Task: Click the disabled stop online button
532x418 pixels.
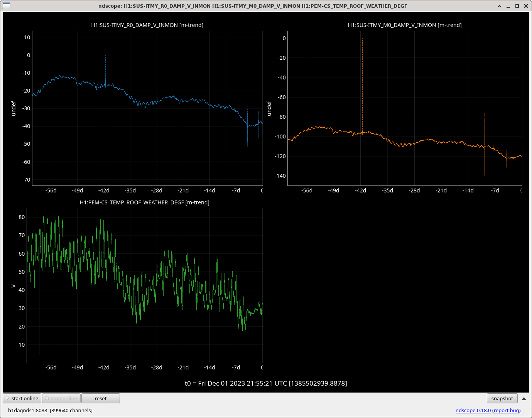Action: tap(61, 398)
